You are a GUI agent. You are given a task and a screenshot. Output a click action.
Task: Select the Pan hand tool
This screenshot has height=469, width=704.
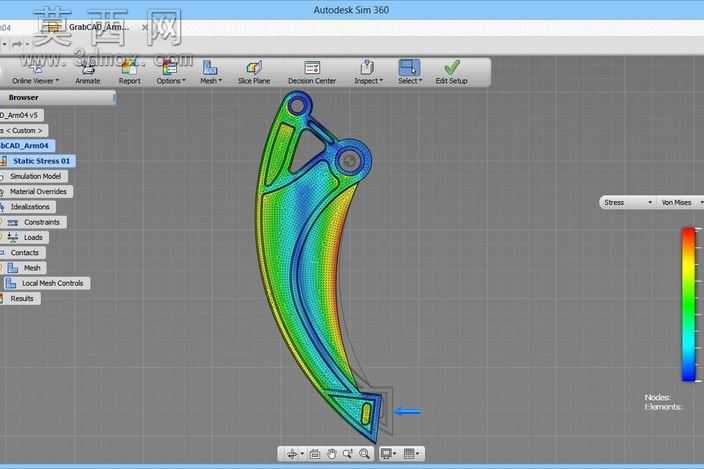(x=331, y=454)
